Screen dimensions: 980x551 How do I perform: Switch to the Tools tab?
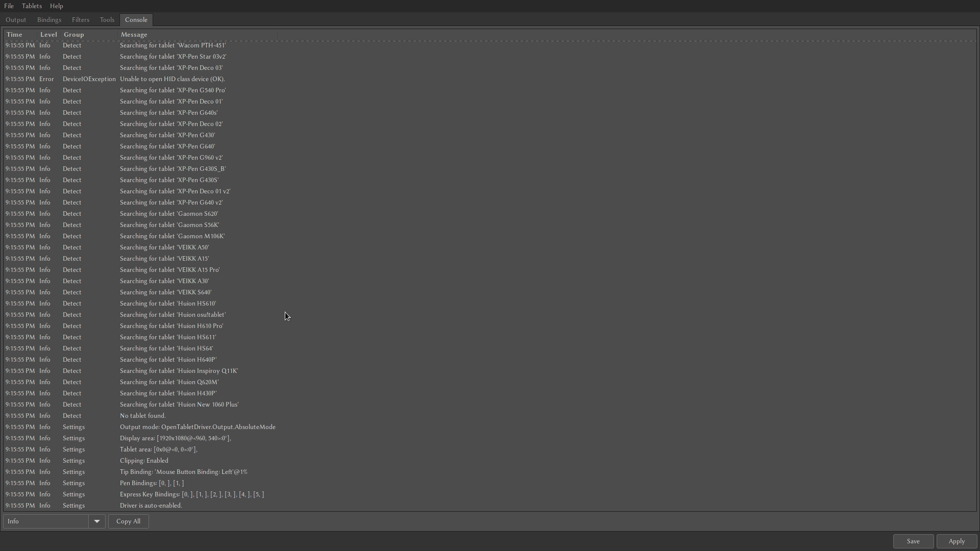click(x=107, y=19)
